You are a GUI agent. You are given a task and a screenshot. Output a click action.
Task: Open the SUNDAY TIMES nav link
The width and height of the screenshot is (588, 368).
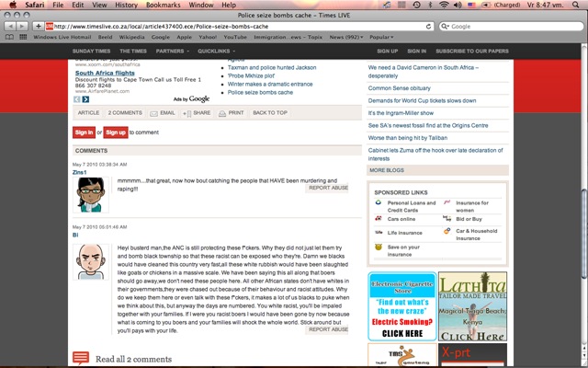click(91, 52)
